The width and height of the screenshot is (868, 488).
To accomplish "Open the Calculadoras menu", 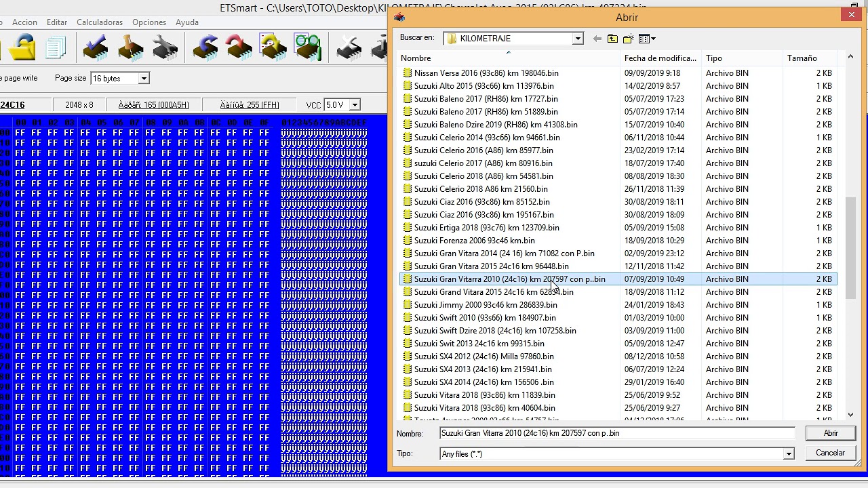I will pos(100,22).
